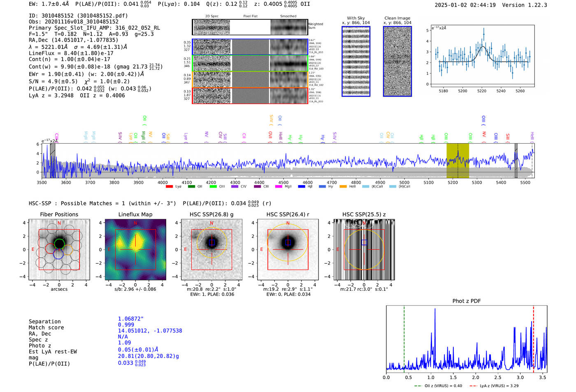Image resolution: width=576 pixels, height=392 pixels.
Task: Select the HSC SSP(25.5) z cutout
Action: [x=364, y=250]
